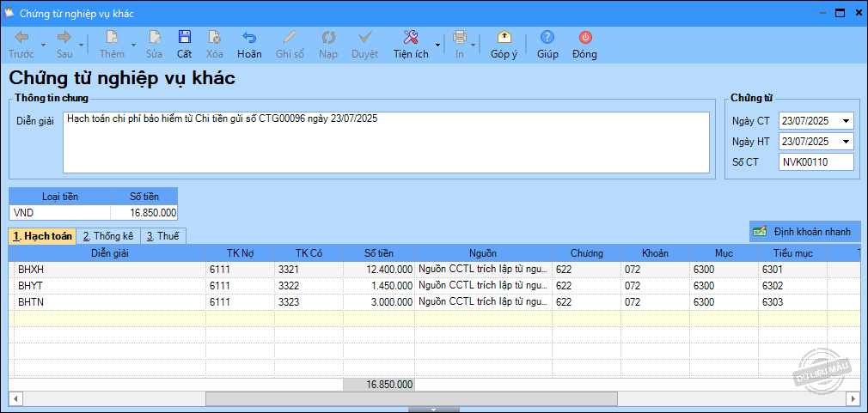Click the Mục cell in BHTN row
The height and width of the screenshot is (413, 868).
(724, 302)
